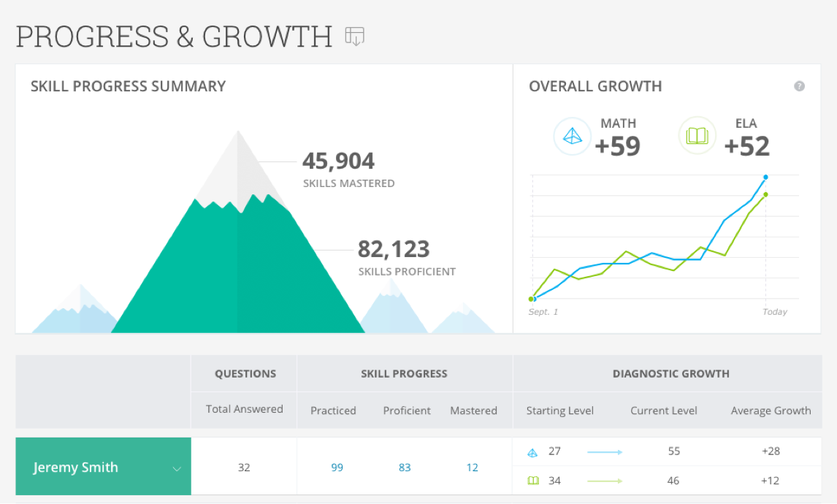Click the ELA icon in Jeremy's growth row
The image size is (837, 504).
tap(533, 481)
